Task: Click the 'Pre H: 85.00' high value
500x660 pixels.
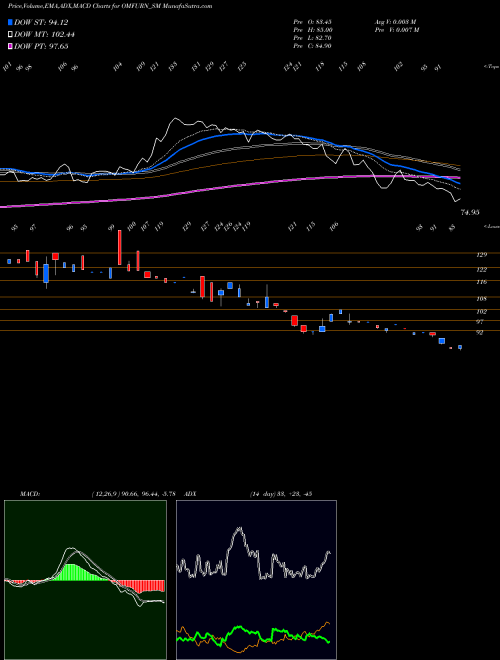Action: 313,30
